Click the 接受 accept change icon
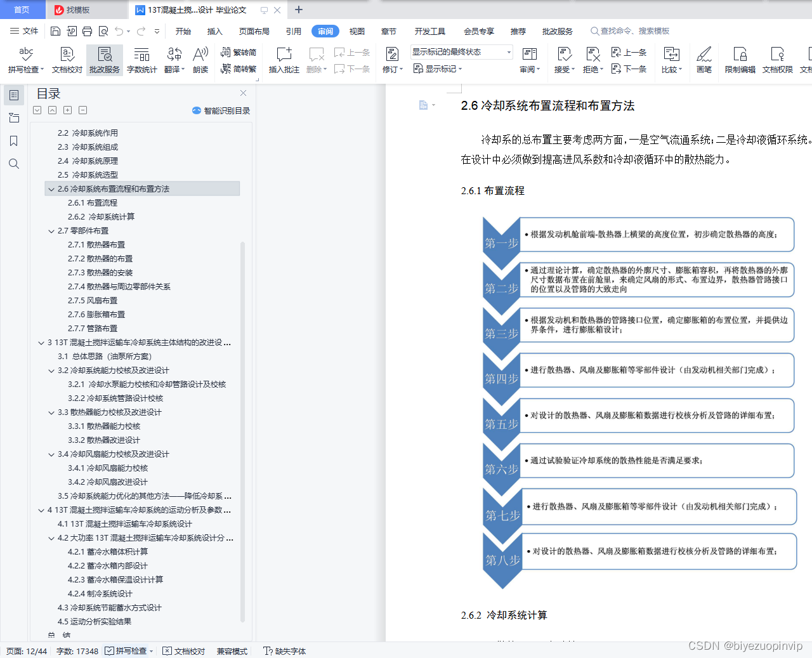This screenshot has height=658, width=812. 564,60
